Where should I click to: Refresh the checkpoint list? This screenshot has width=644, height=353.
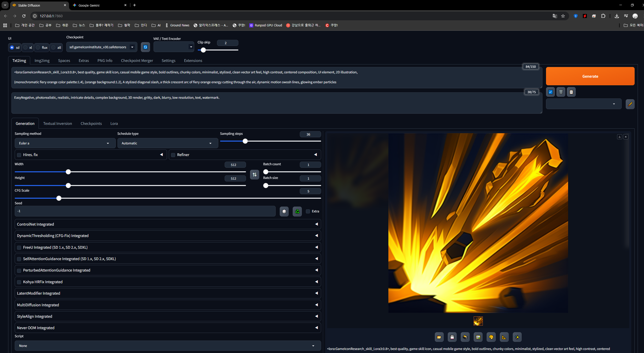point(145,47)
